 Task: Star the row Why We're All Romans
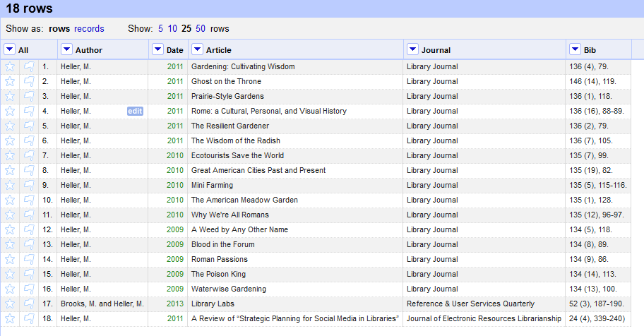click(10, 215)
